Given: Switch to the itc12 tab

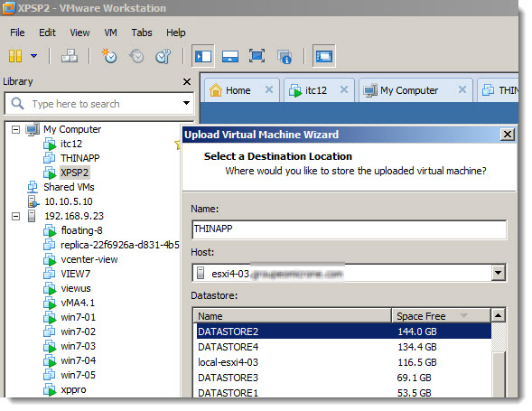Looking at the screenshot, I should tap(315, 90).
